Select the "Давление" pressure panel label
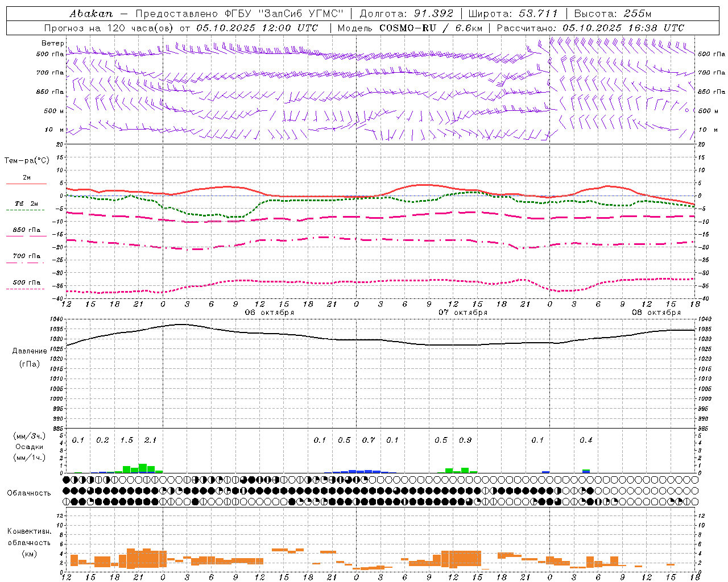The image size is (728, 582). tap(30, 351)
